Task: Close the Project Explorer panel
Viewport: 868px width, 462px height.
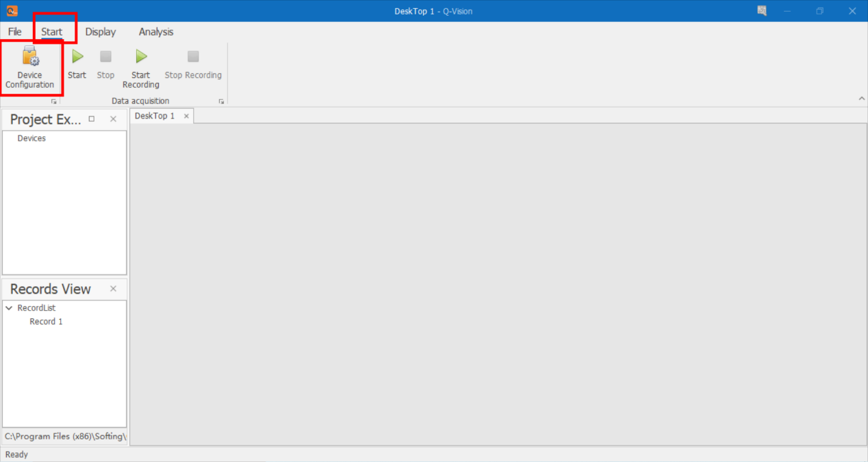Action: (114, 119)
